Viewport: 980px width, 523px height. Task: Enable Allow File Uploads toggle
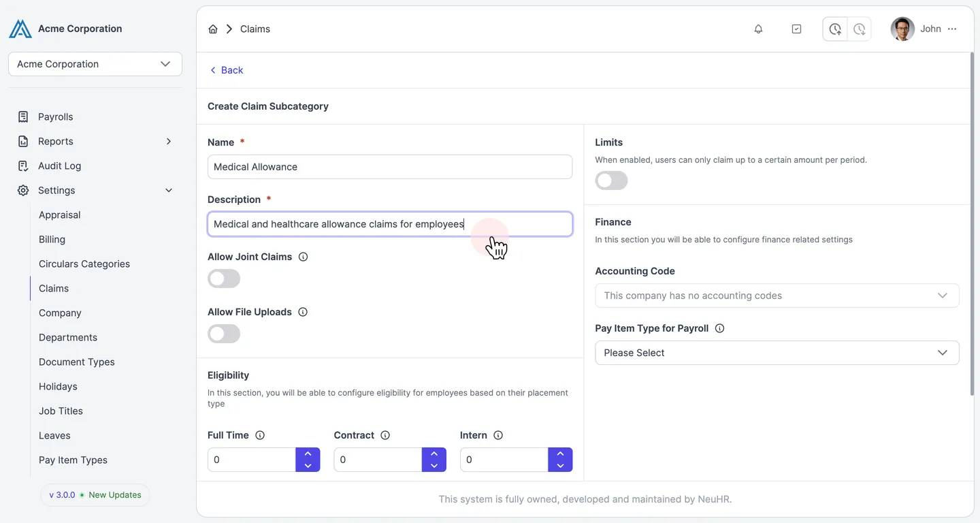click(224, 334)
